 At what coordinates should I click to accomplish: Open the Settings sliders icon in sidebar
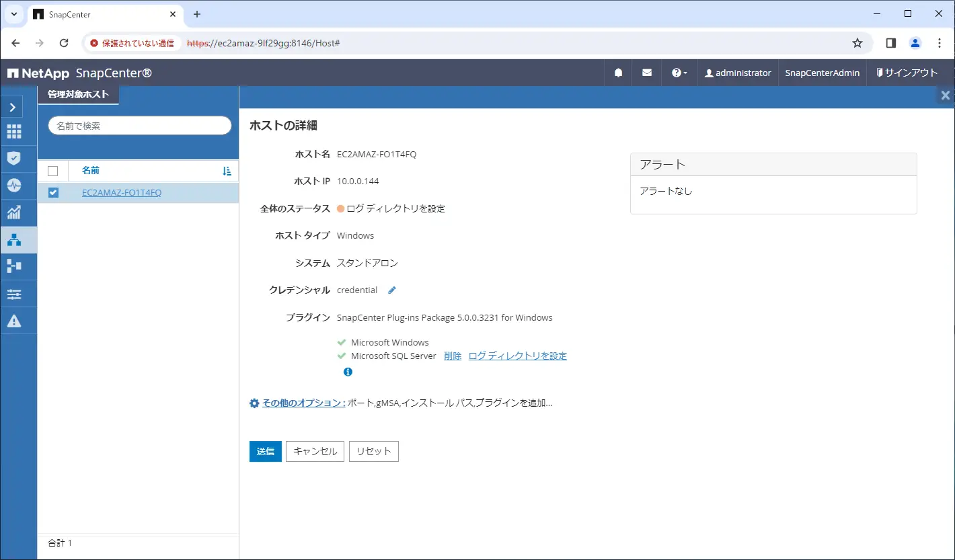click(14, 294)
